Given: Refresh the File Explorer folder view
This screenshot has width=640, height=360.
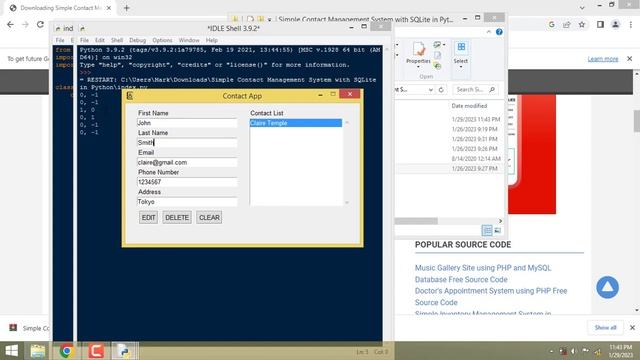Looking at the screenshot, I should point(441,89).
